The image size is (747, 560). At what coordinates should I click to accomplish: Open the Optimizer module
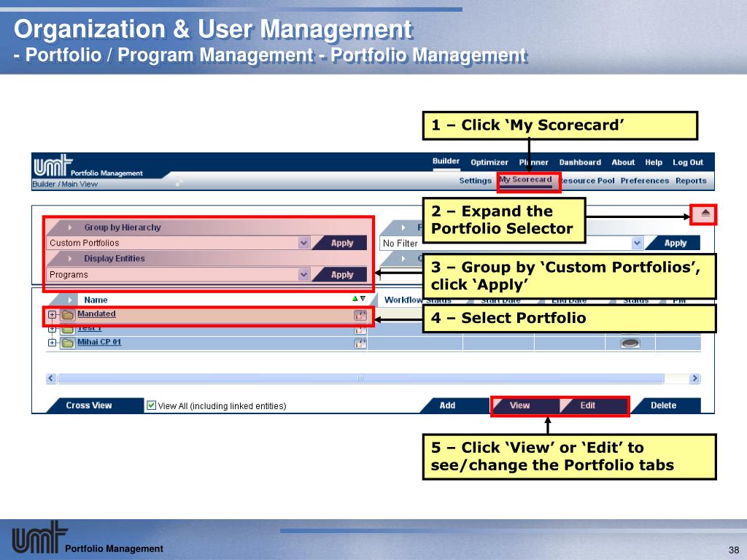489,162
